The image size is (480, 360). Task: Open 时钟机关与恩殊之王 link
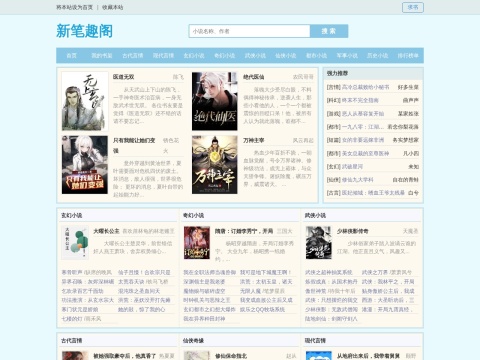tap(207, 300)
